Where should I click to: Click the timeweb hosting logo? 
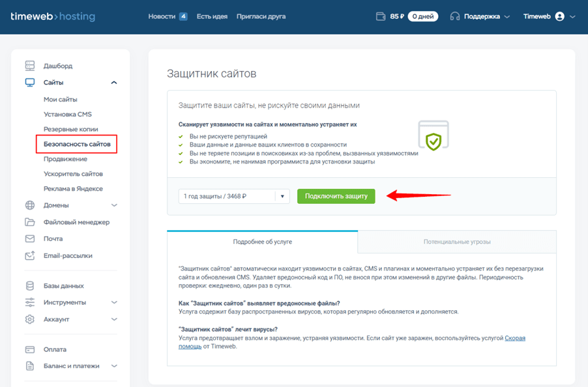pos(53,16)
